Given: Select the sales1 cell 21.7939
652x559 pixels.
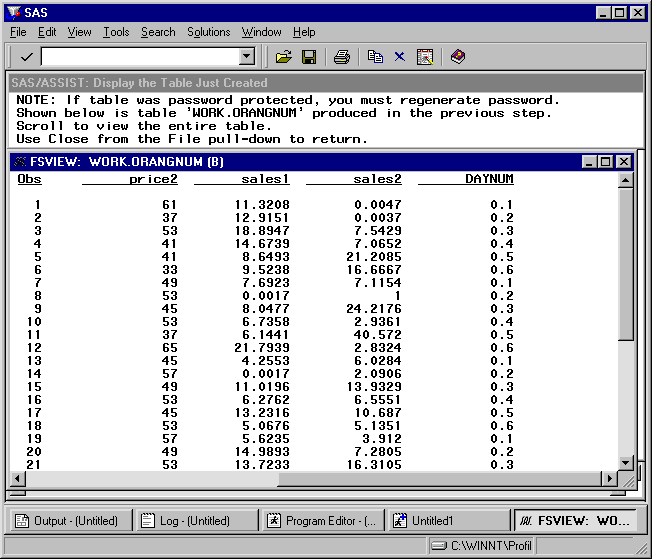Looking at the screenshot, I should click(x=262, y=347).
